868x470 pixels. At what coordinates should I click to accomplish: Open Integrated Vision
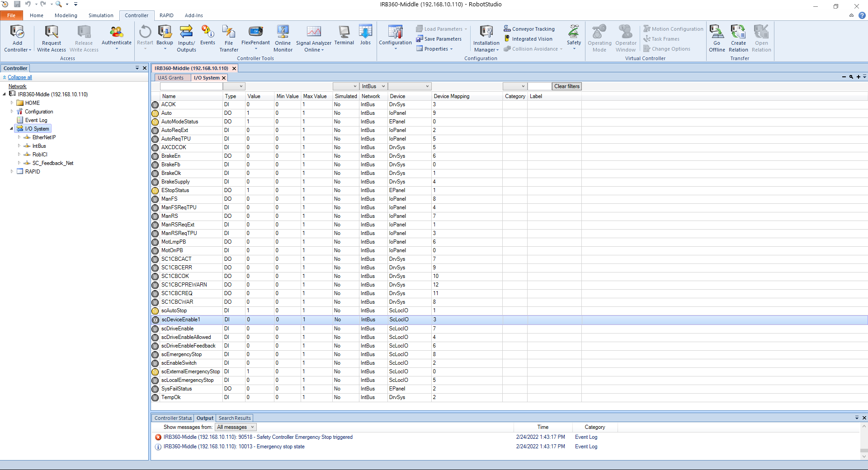click(528, 39)
